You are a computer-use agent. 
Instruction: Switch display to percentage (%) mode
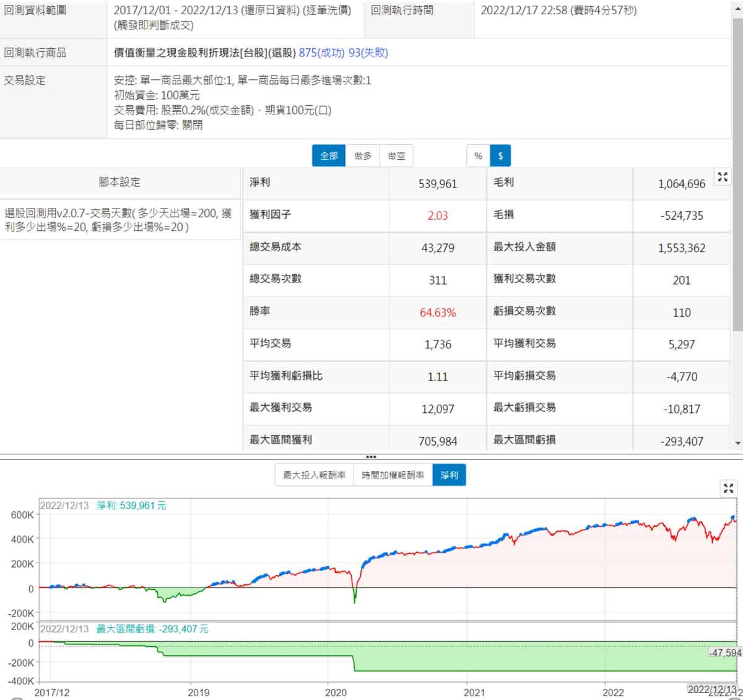click(x=478, y=156)
